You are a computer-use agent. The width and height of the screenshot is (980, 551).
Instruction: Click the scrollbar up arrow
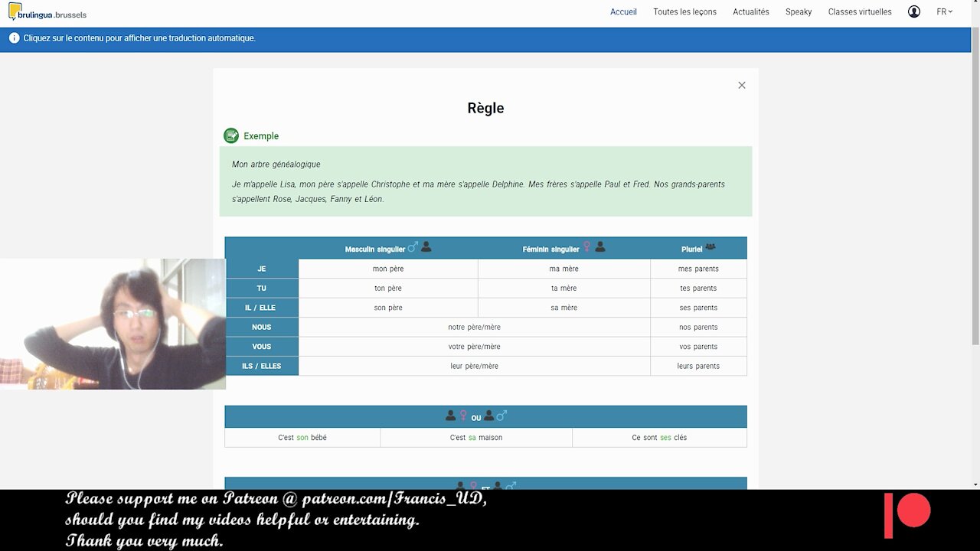pyautogui.click(x=975, y=4)
